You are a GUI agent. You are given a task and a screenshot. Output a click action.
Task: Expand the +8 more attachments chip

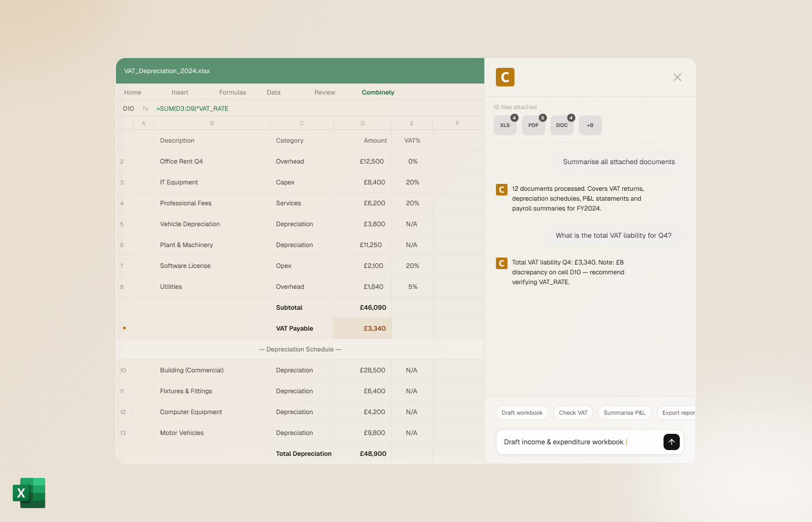[x=590, y=125]
